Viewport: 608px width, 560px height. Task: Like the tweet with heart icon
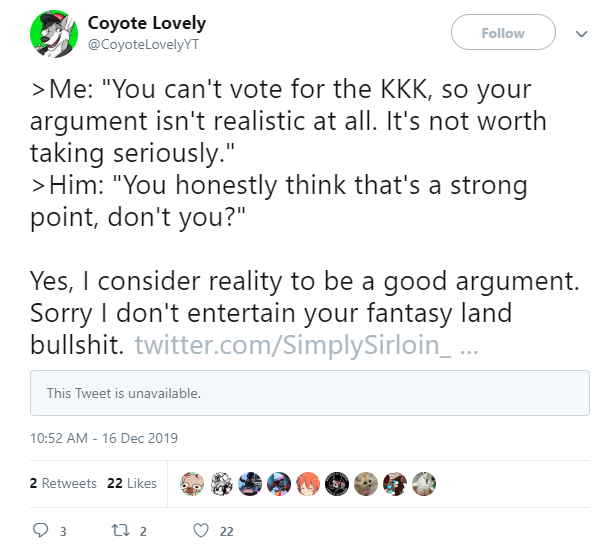201,530
